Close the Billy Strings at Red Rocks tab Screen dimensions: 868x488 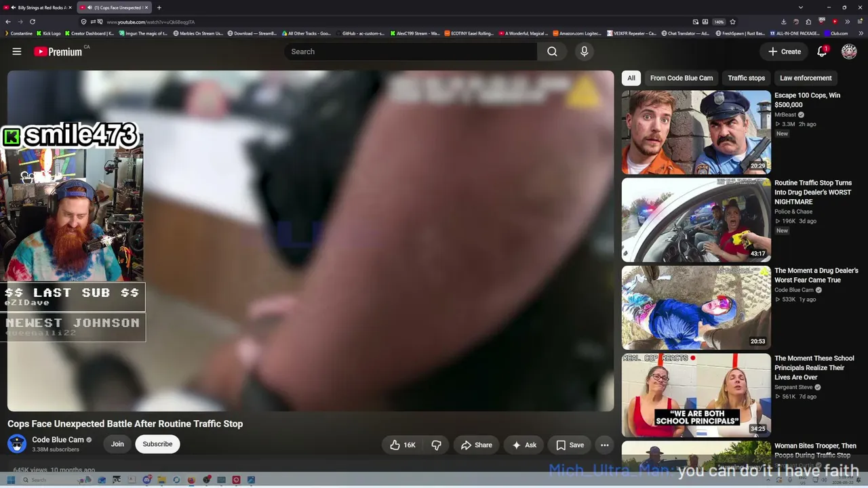[x=70, y=7]
